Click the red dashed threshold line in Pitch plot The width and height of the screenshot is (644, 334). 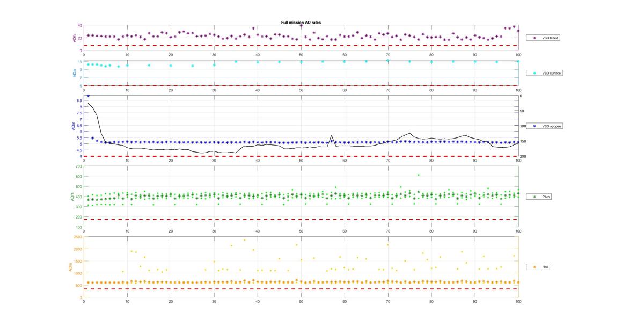click(301, 219)
